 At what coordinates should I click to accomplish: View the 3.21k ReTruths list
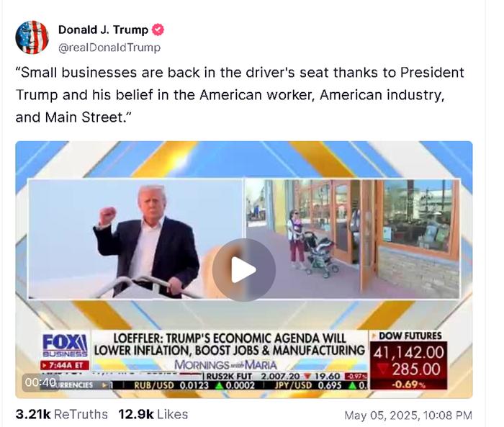(x=61, y=415)
